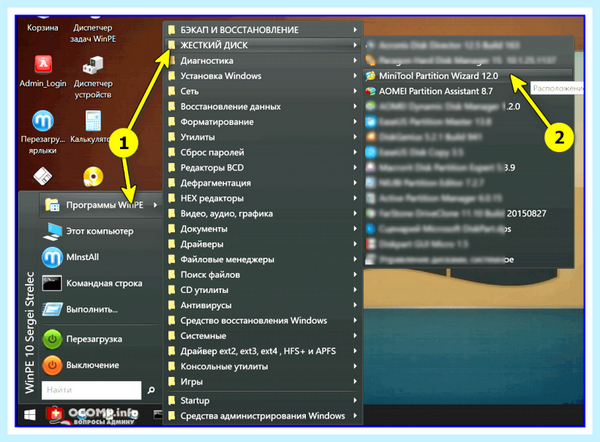
Task: Select the ЖЕСТКИЙ ДИСК folder
Action: click(263, 45)
